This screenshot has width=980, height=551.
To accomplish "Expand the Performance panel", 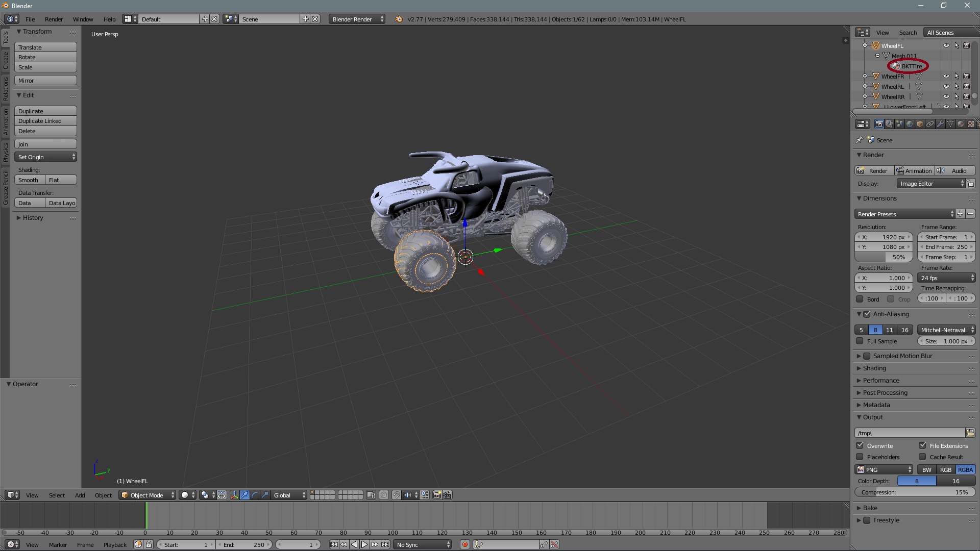I will (881, 381).
